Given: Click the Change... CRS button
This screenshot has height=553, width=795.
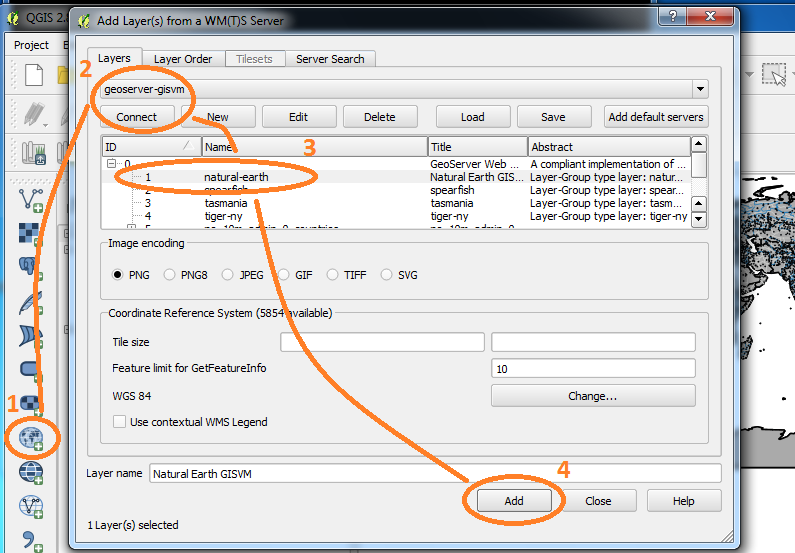Looking at the screenshot, I should point(593,396).
